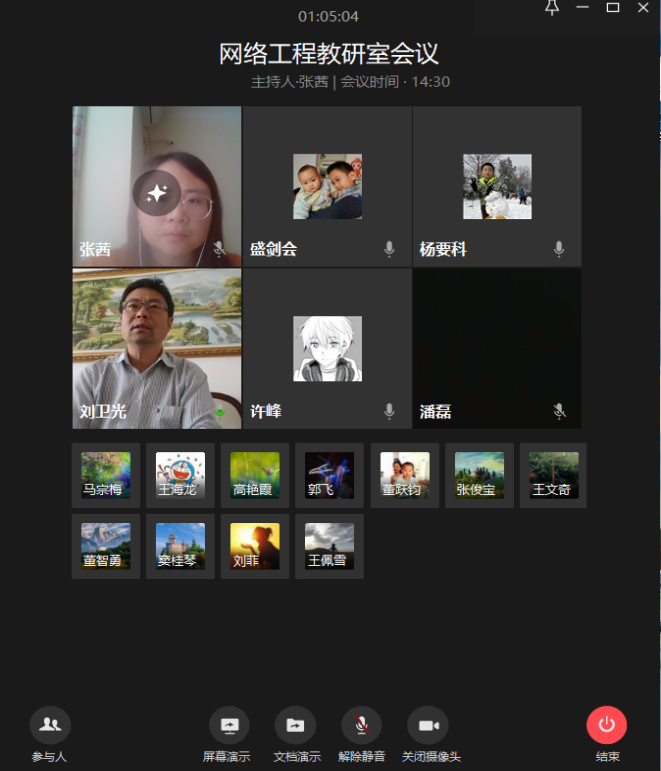
Task: Select 王海龙's Doraemon avatar thumbnail
Action: [x=180, y=475]
